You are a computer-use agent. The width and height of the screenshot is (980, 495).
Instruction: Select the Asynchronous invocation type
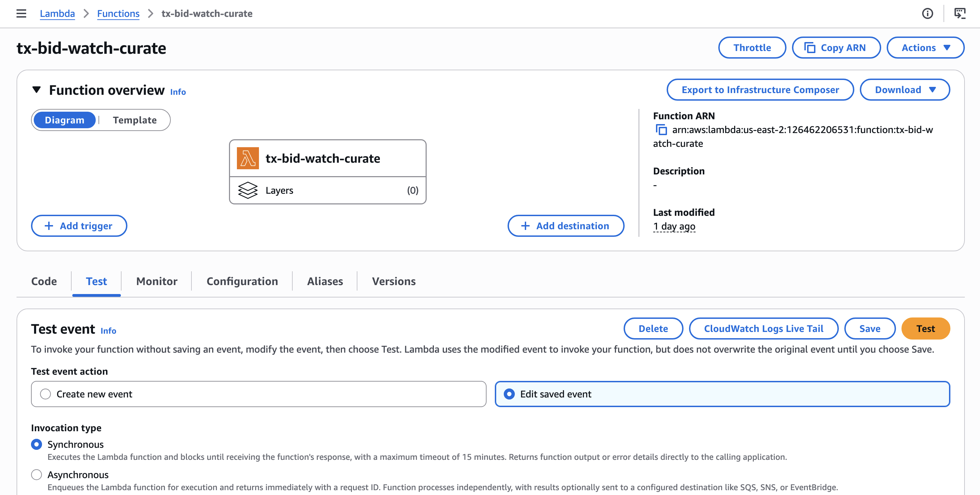tap(37, 475)
